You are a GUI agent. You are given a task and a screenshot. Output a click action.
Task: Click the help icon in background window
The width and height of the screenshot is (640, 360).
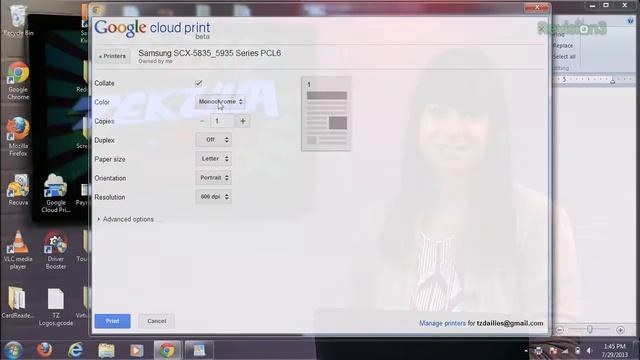[631, 21]
